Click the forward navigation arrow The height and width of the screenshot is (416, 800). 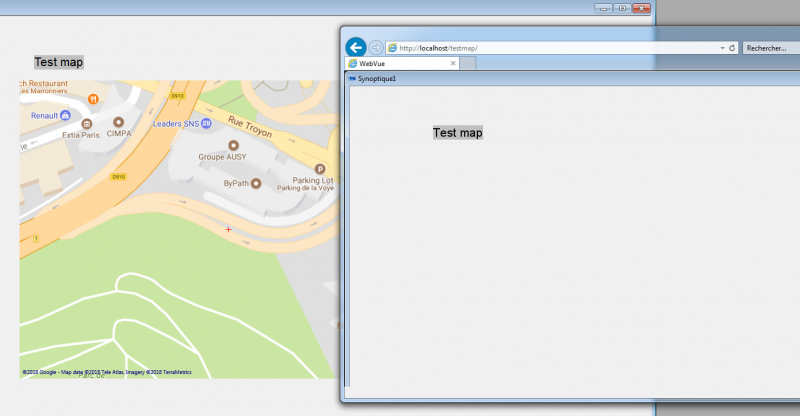(376, 47)
